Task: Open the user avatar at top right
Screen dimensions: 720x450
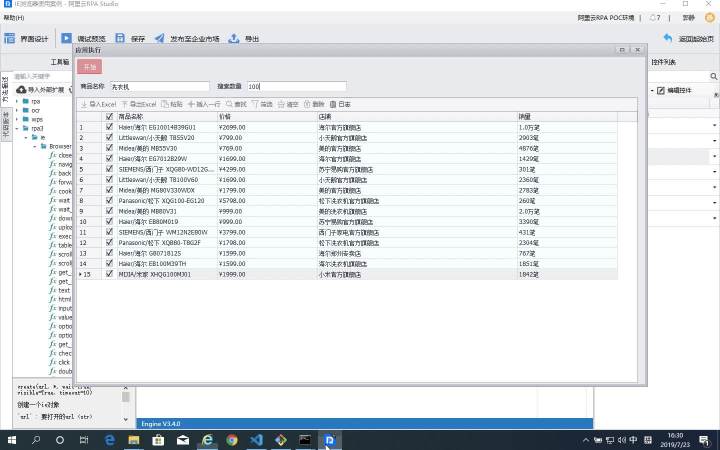Action: tap(710, 17)
